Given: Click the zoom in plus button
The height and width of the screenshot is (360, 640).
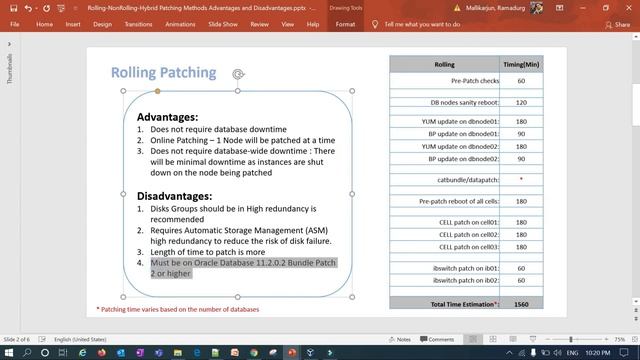Looking at the screenshot, I should tap(607, 339).
